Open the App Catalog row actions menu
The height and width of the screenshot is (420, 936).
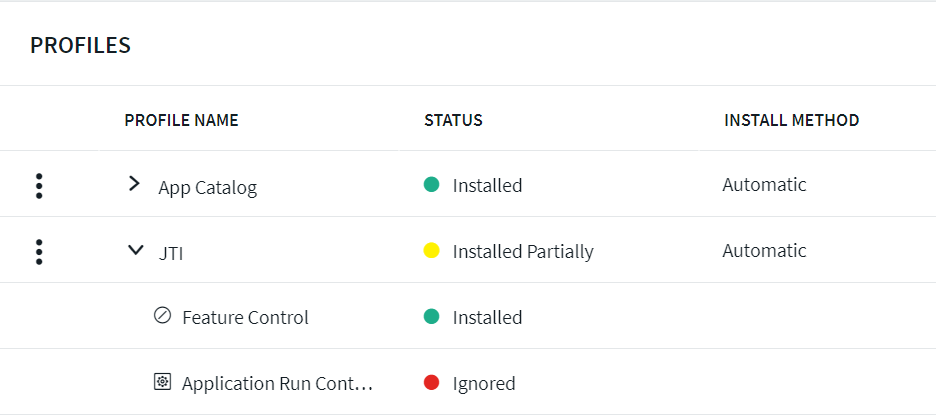click(x=39, y=186)
